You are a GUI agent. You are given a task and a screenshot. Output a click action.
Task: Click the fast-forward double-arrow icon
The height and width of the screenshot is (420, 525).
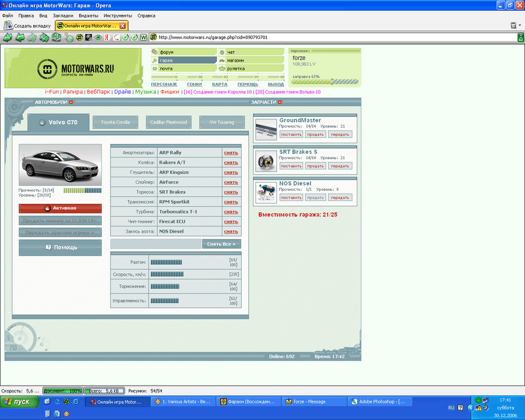tap(44, 37)
